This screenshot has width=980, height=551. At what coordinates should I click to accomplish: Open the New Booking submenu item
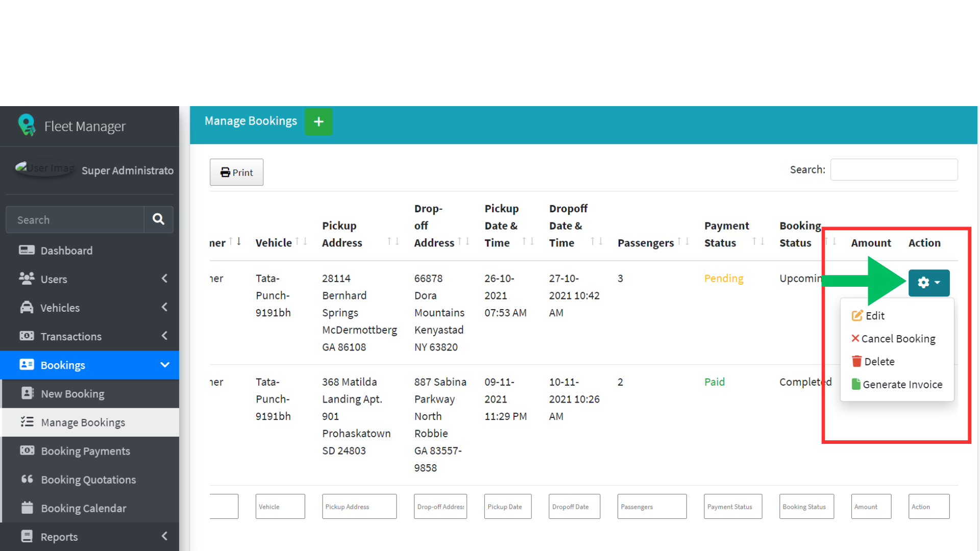[90, 394]
